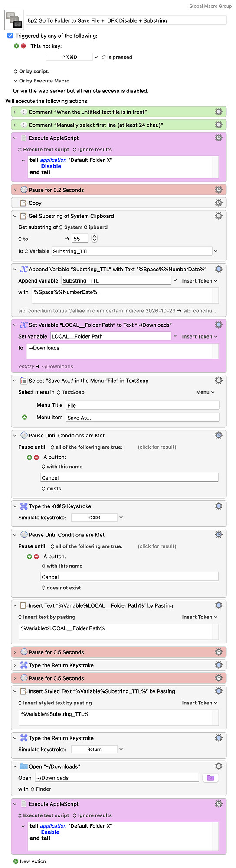Click red minus beside "This hot key" trigger
The image size is (236, 868).
click(x=23, y=46)
